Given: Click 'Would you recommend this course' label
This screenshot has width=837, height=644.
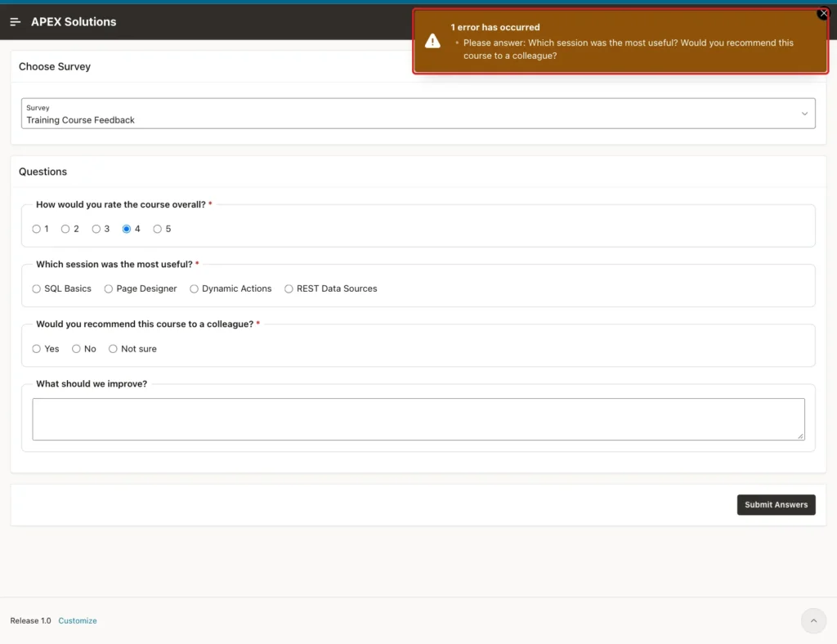Looking at the screenshot, I should point(145,324).
